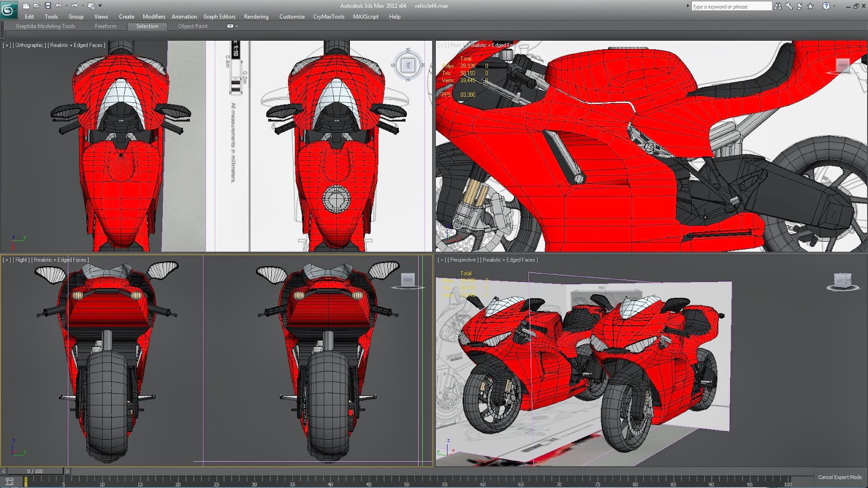Open the Graph Editors menu
Image resolution: width=868 pixels, height=488 pixels.
(219, 17)
